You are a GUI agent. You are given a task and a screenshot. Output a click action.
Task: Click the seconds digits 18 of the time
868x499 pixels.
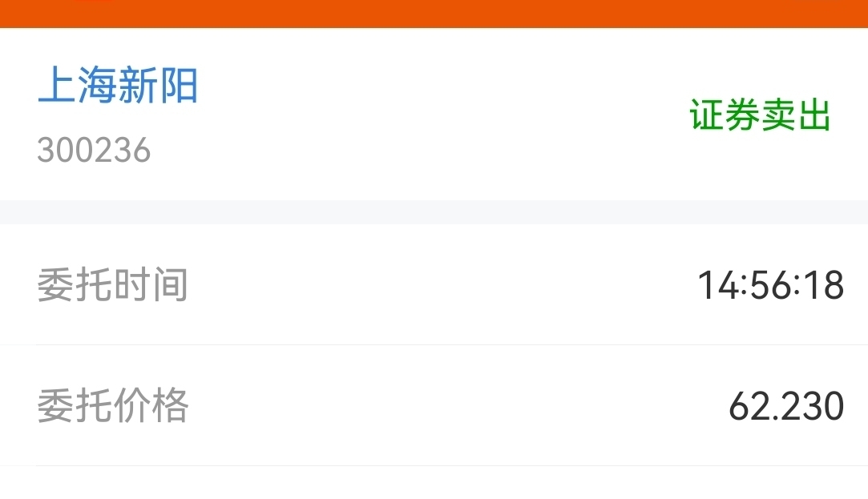pos(824,285)
